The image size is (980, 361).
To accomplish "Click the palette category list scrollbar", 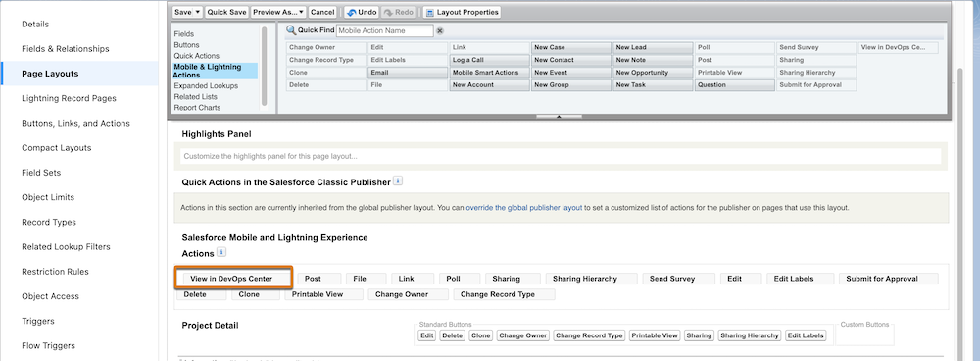I will pos(265,66).
